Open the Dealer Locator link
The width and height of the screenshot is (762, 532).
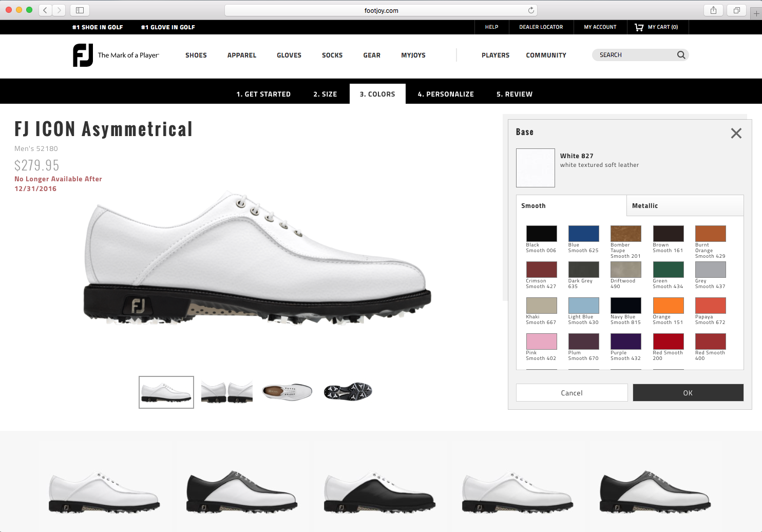(x=541, y=27)
